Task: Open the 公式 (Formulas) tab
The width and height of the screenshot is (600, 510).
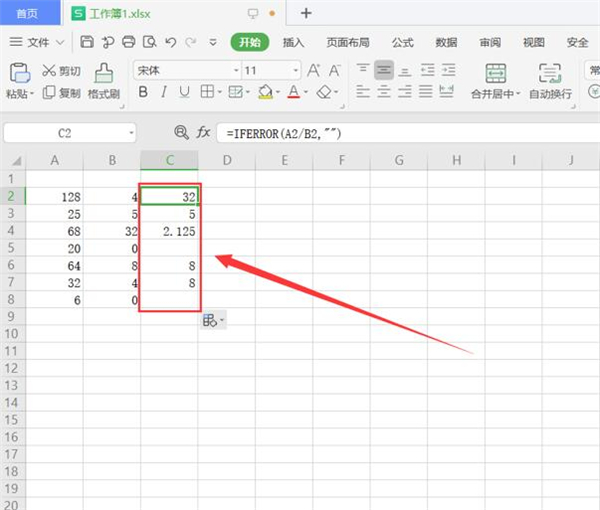Action: [402, 42]
